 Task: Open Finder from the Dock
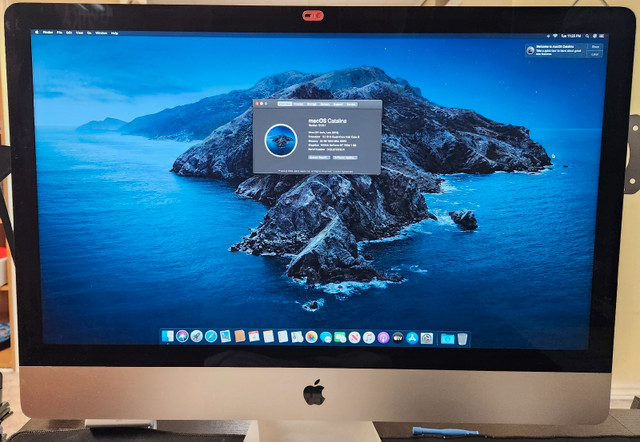point(168,337)
